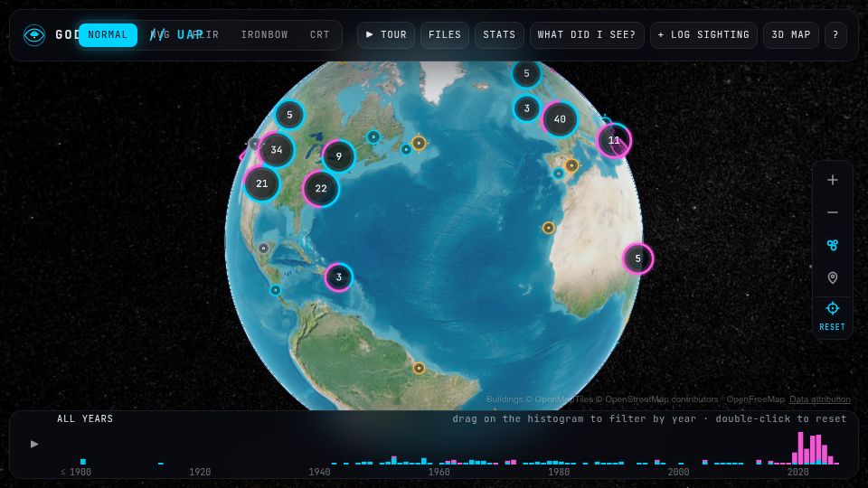Click the eye logo icon

34,35
